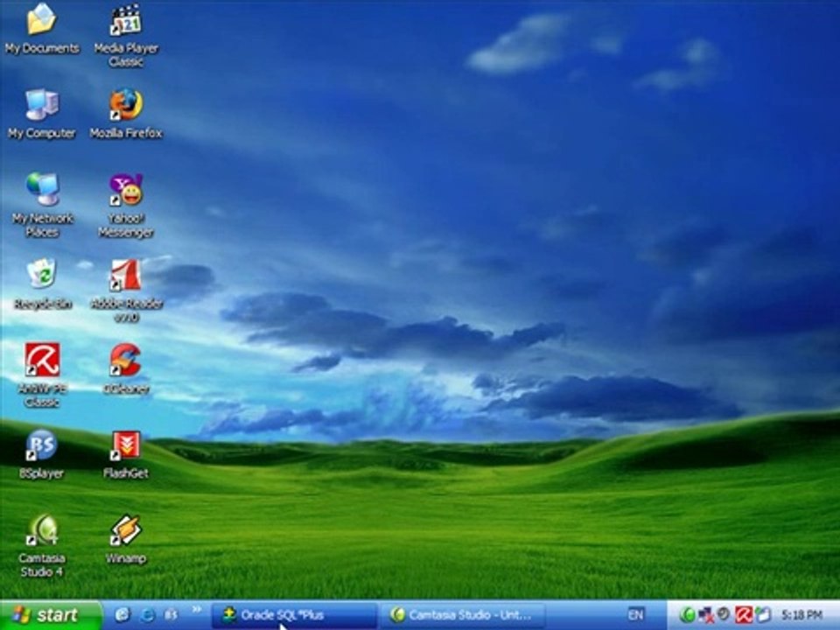Image resolution: width=840 pixels, height=630 pixels.
Task: Launch Mozilla Firefox from the desktop
Action: click(126, 105)
